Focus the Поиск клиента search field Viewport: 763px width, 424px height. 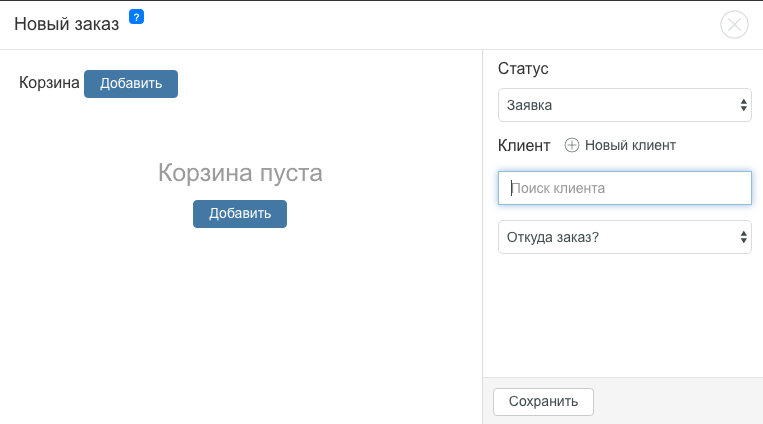point(625,188)
